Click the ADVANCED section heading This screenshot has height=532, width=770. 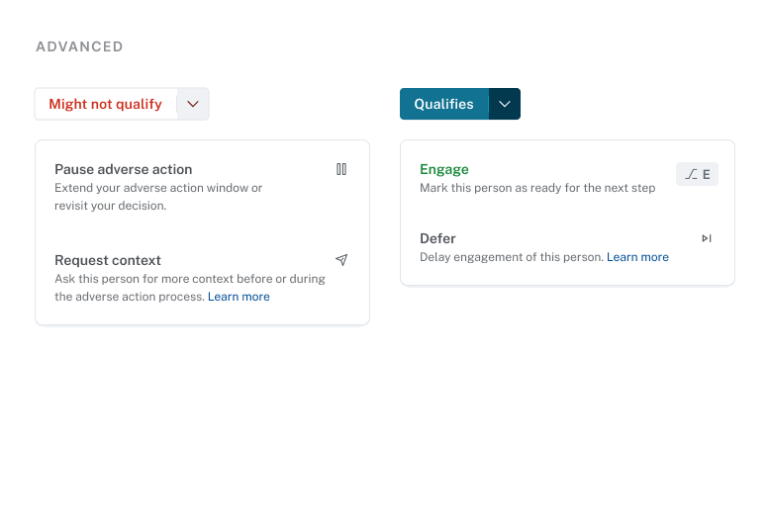pos(79,46)
